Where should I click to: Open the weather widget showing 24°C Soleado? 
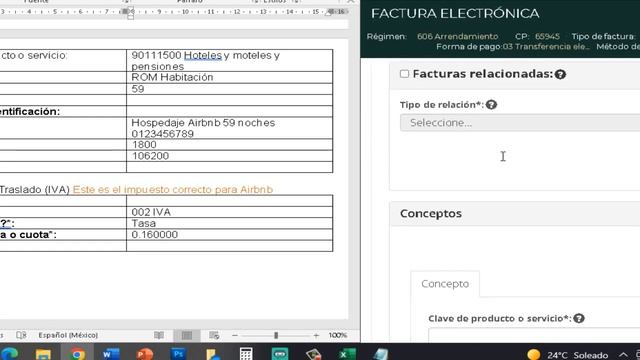567,354
